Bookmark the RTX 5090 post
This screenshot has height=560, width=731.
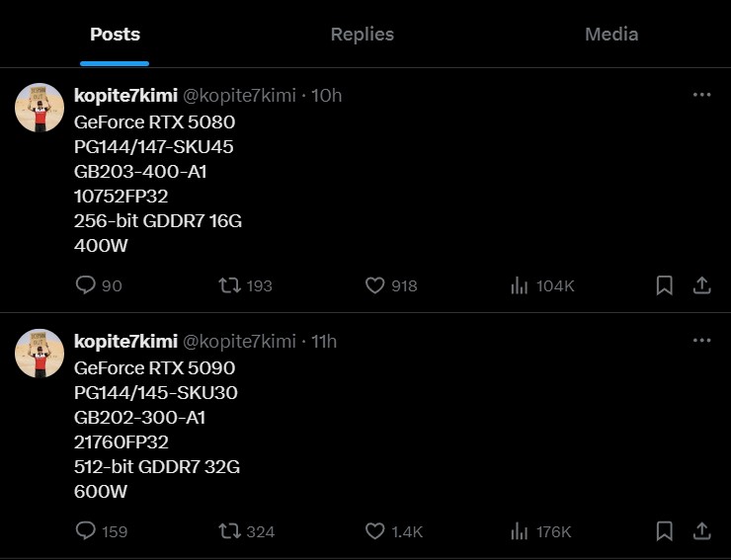click(x=665, y=531)
